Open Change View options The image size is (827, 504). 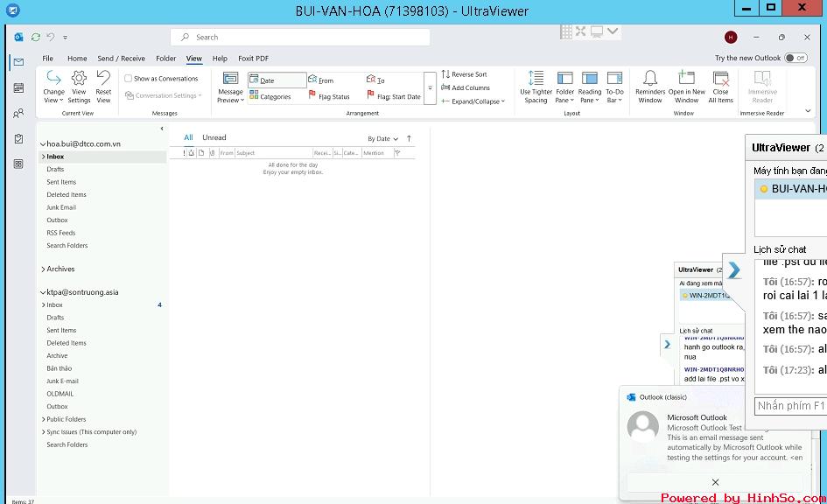click(53, 87)
